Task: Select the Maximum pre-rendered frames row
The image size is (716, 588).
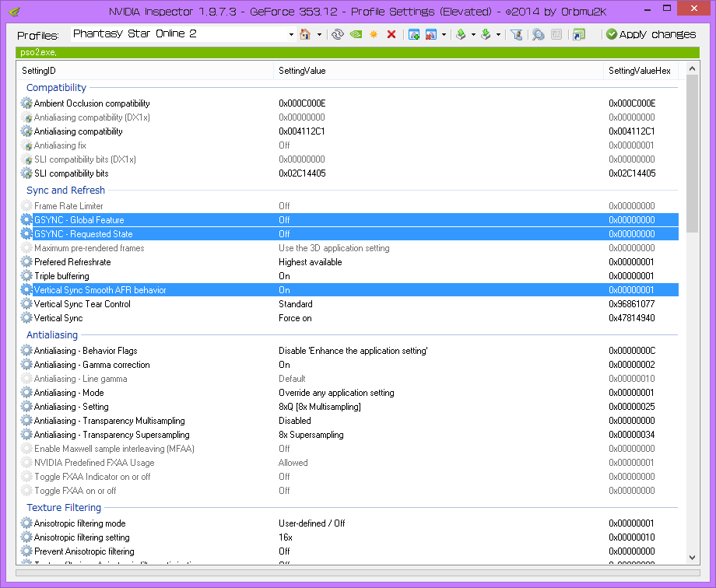Action: pyautogui.click(x=349, y=248)
